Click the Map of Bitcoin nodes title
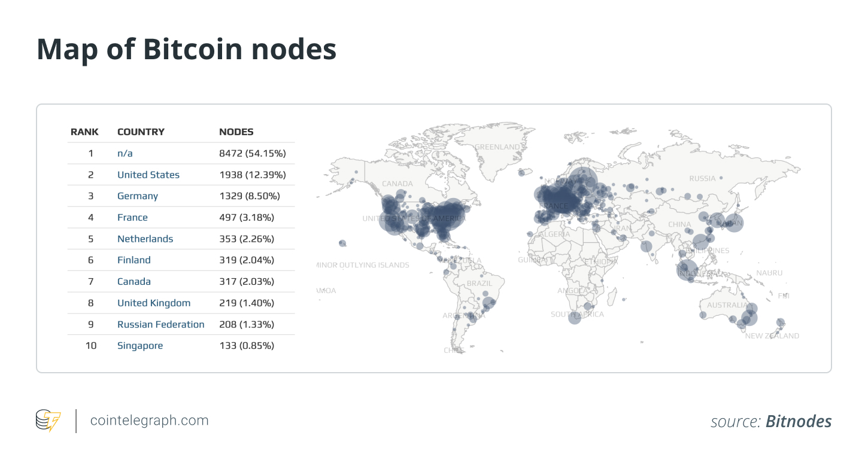Screen dimensions: 868x469 pos(187,50)
